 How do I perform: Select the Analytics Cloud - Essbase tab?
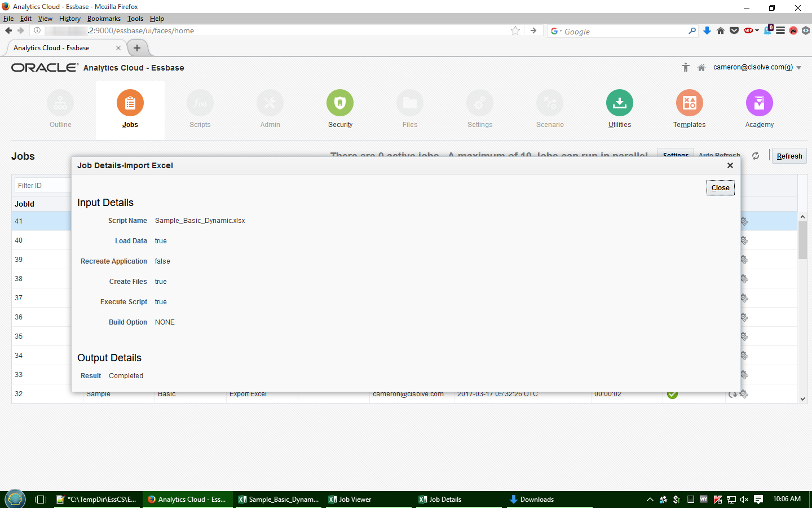pyautogui.click(x=67, y=48)
